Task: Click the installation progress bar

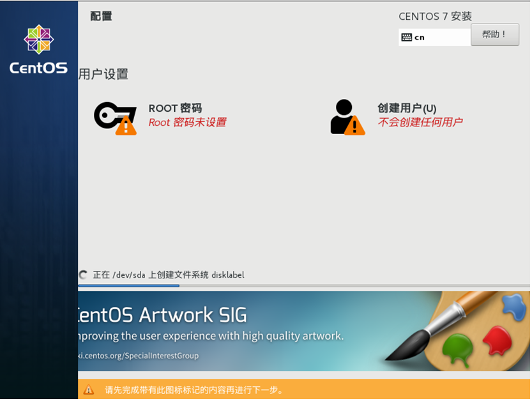Action: click(304, 286)
